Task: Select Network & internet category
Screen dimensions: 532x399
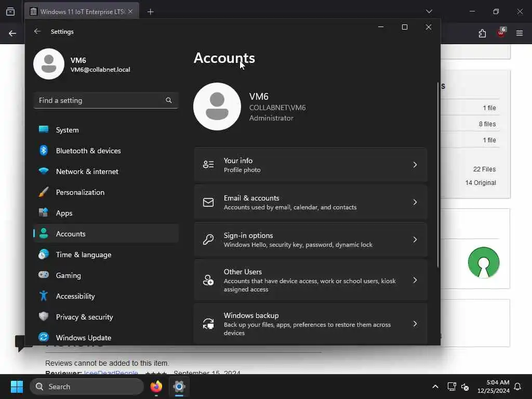Action: coord(106,171)
